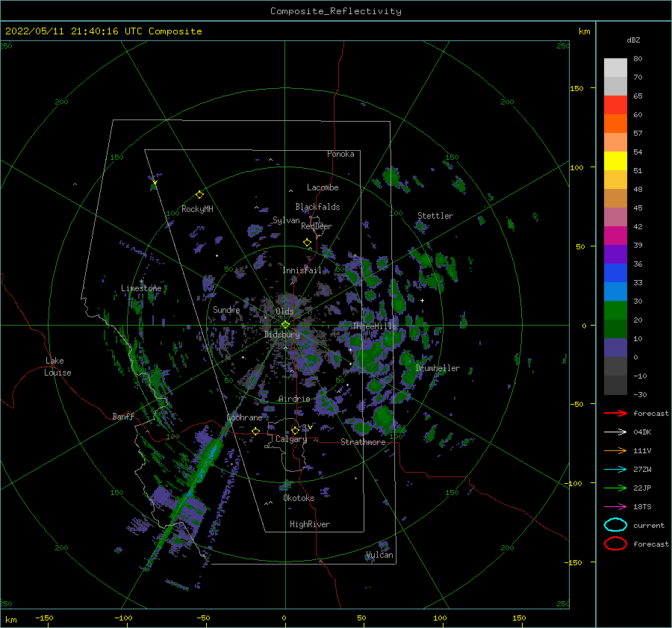Click the white 04DK arrow in legend
672x628 pixels.
point(615,432)
